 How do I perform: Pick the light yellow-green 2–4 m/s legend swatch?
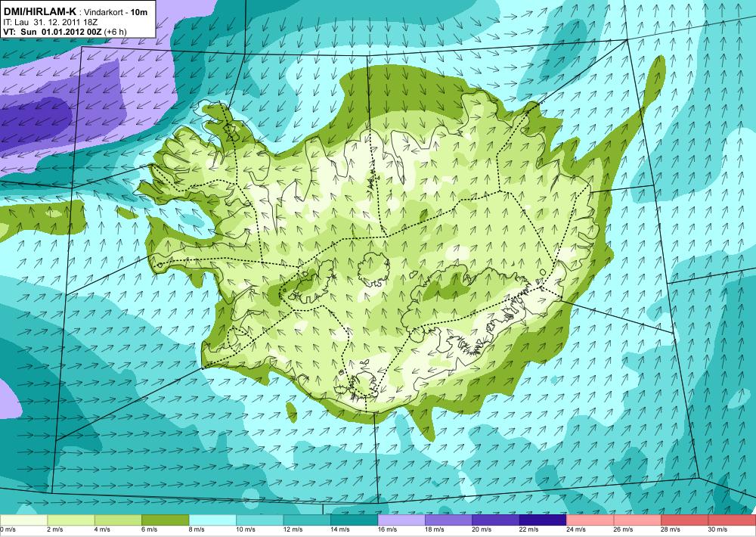pyautogui.click(x=71, y=520)
